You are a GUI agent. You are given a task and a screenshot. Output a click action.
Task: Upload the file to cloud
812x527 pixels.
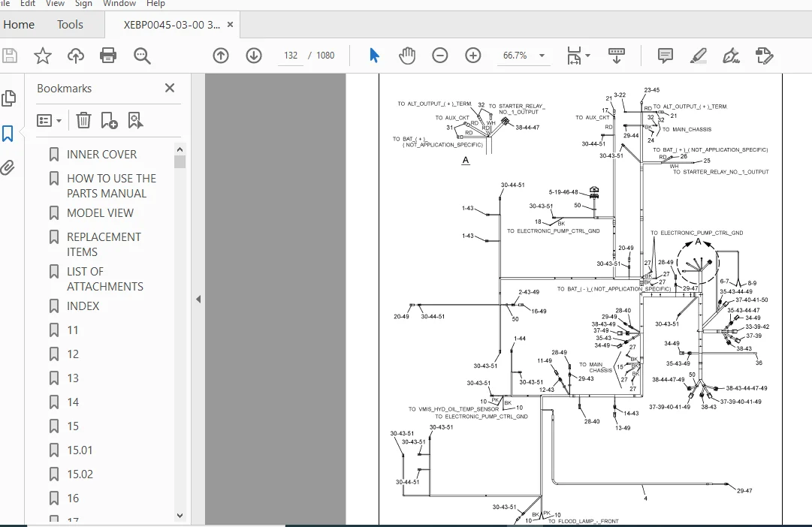tap(76, 56)
